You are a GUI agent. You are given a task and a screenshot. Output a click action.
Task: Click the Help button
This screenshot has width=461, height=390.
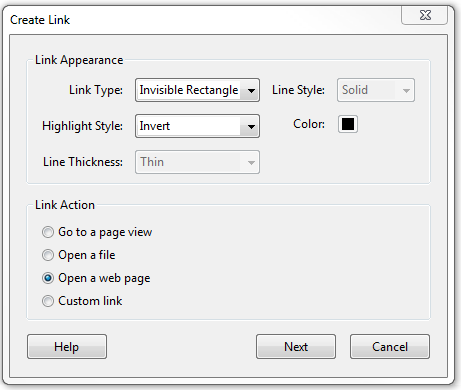click(67, 347)
